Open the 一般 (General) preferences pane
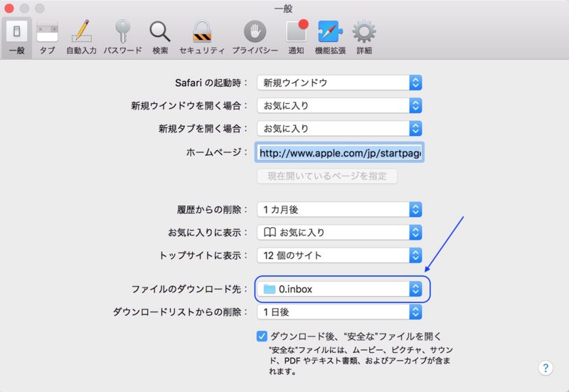Screen dimensions: 569x392 pyautogui.click(x=16, y=38)
